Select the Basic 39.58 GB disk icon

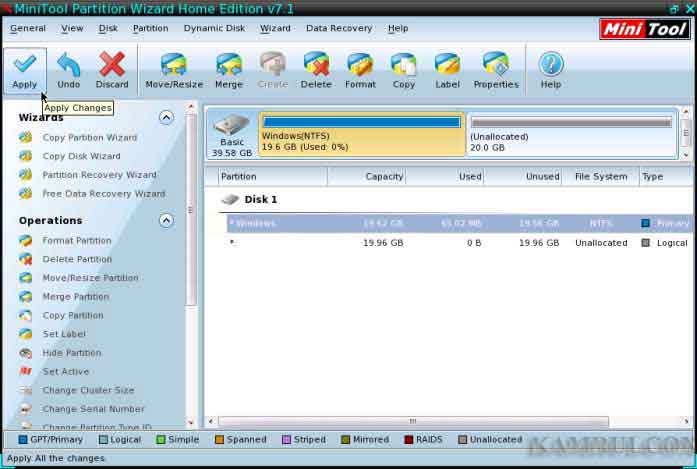click(x=232, y=135)
